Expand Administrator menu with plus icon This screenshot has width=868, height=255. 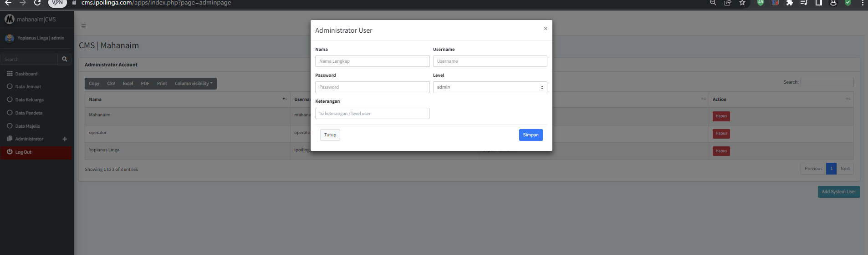pyautogui.click(x=65, y=139)
